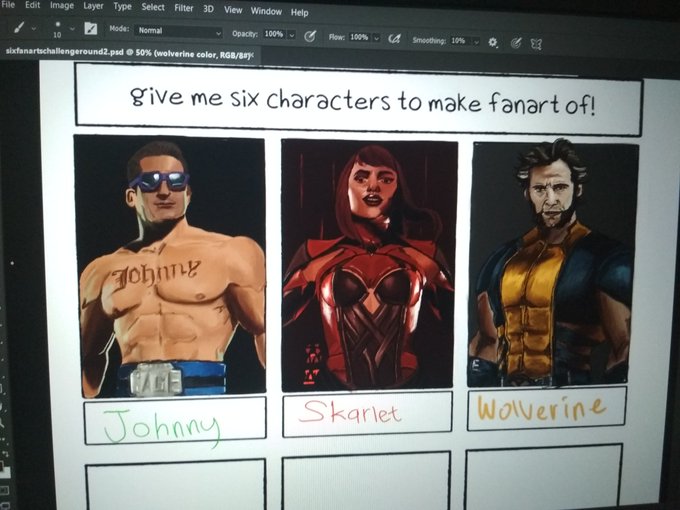Click the 'give me six characters' title box

(x=358, y=100)
